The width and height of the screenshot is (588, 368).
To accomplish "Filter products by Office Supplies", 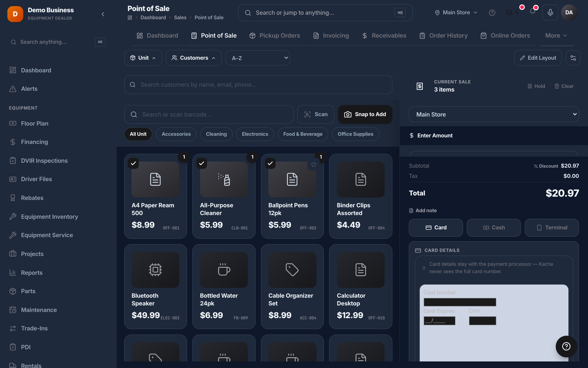I will pyautogui.click(x=355, y=134).
